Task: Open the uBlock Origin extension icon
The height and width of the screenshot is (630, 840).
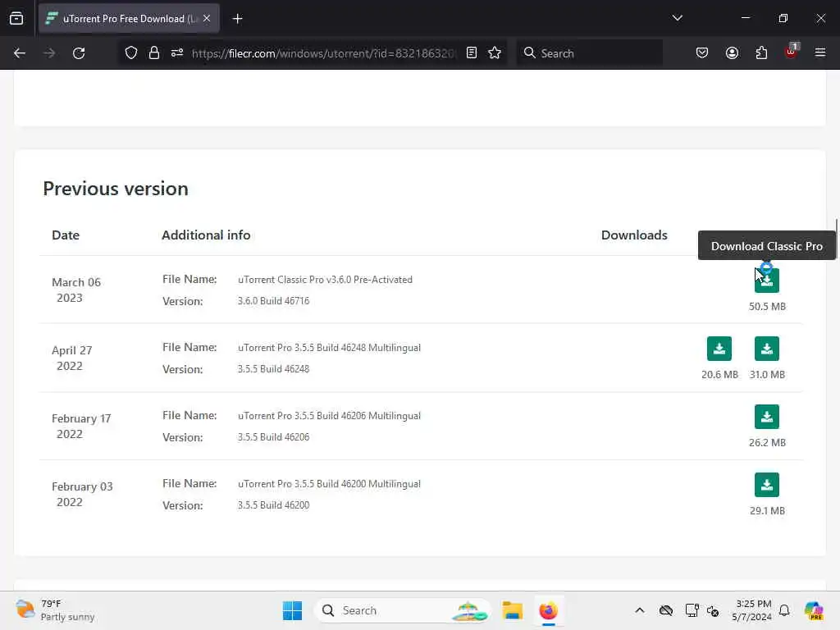Action: 791,52
